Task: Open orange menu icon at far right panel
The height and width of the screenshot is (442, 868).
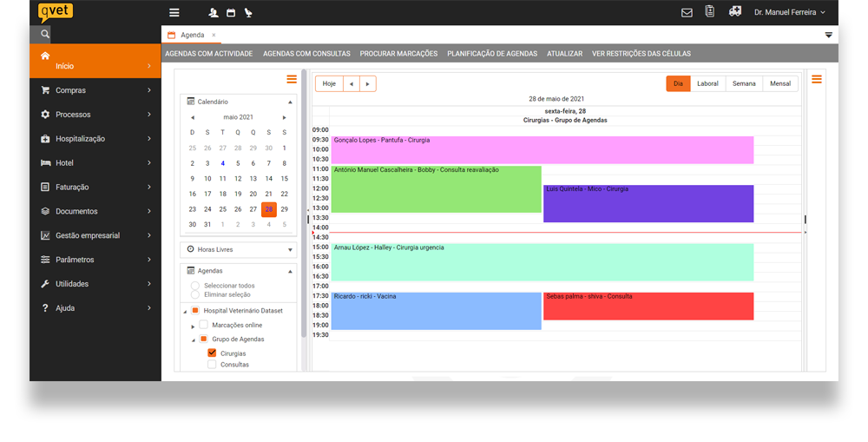Action: (817, 80)
